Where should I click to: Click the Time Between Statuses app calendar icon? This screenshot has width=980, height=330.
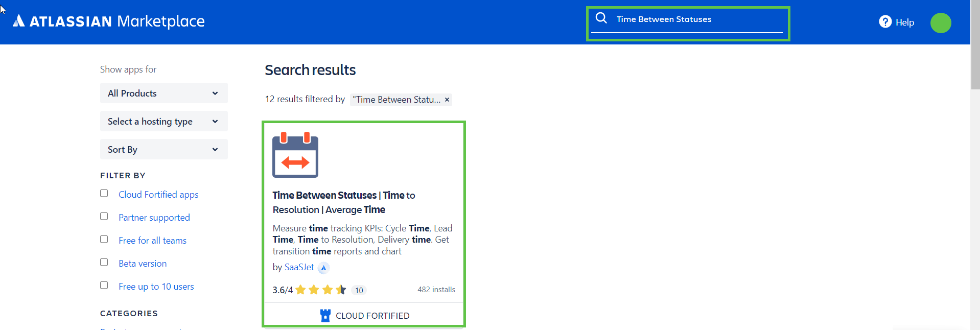[x=295, y=155]
